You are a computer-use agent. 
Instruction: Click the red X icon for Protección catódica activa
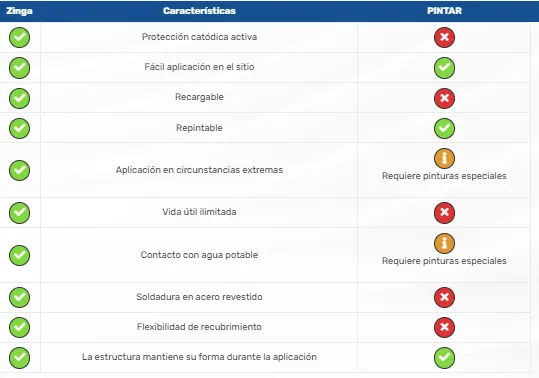pos(444,37)
